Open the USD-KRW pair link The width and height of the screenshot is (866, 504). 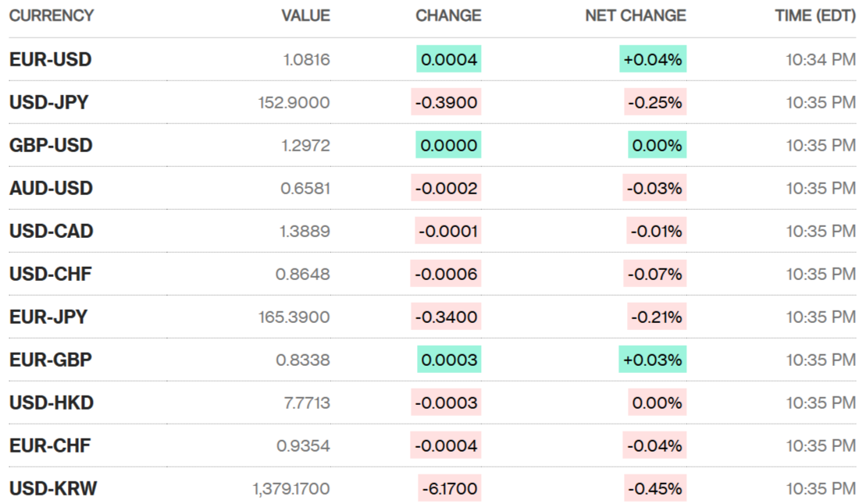(x=53, y=488)
